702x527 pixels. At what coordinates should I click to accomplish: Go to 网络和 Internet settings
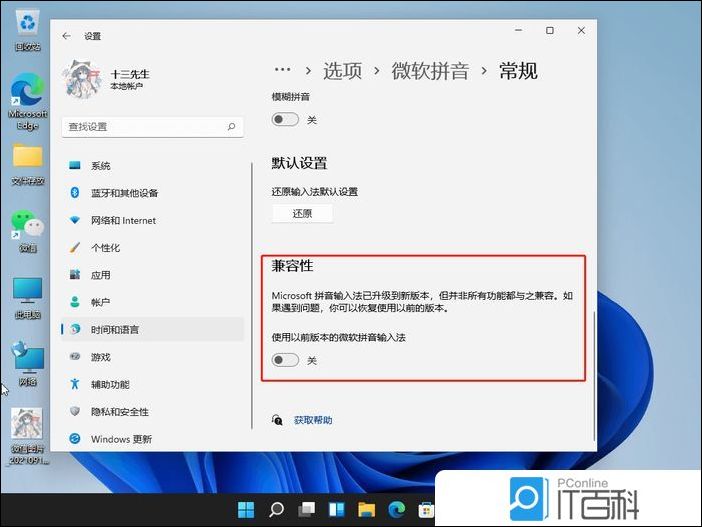tap(152, 220)
